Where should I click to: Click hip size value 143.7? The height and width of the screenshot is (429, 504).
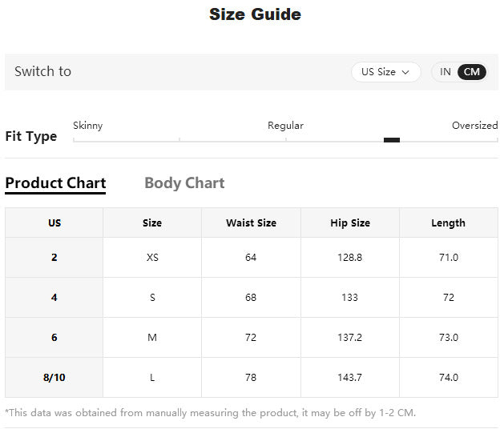point(350,378)
